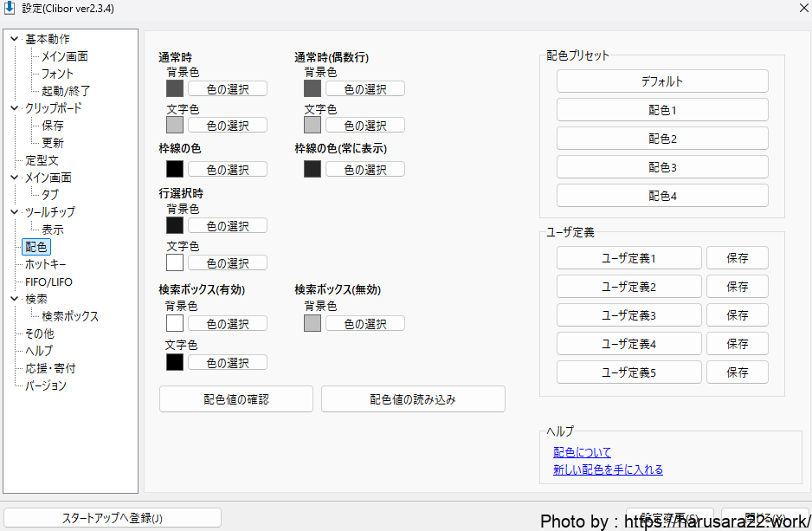812x531 pixels.
Task: Apply the デフォルト color preset
Action: pos(662,81)
